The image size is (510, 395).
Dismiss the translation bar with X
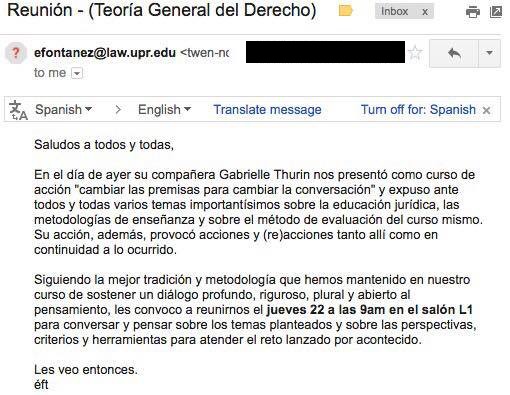coord(487,110)
